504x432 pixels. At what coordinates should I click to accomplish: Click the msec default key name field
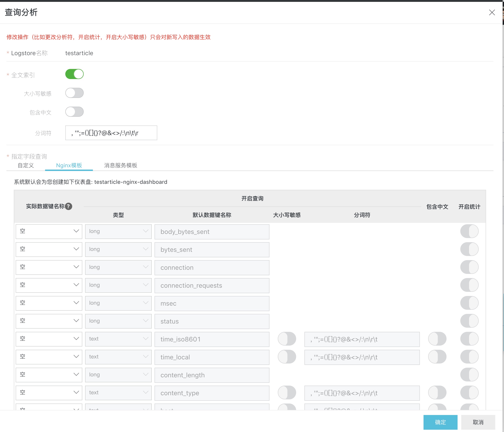click(212, 303)
